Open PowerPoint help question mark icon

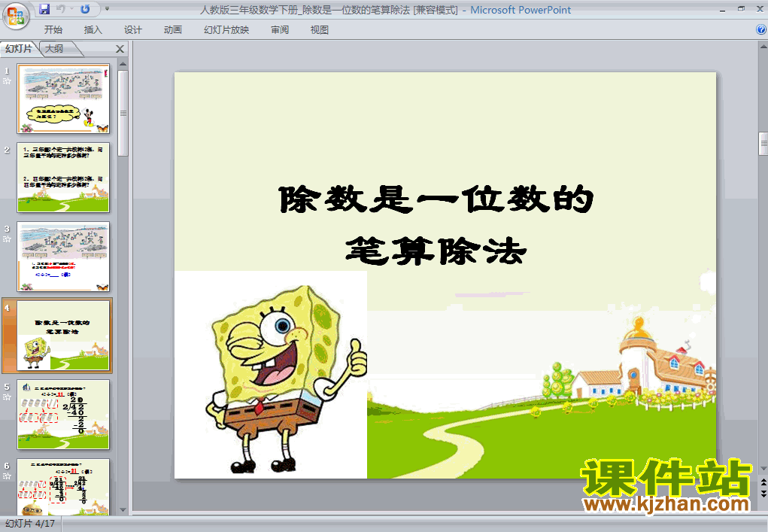click(x=761, y=29)
